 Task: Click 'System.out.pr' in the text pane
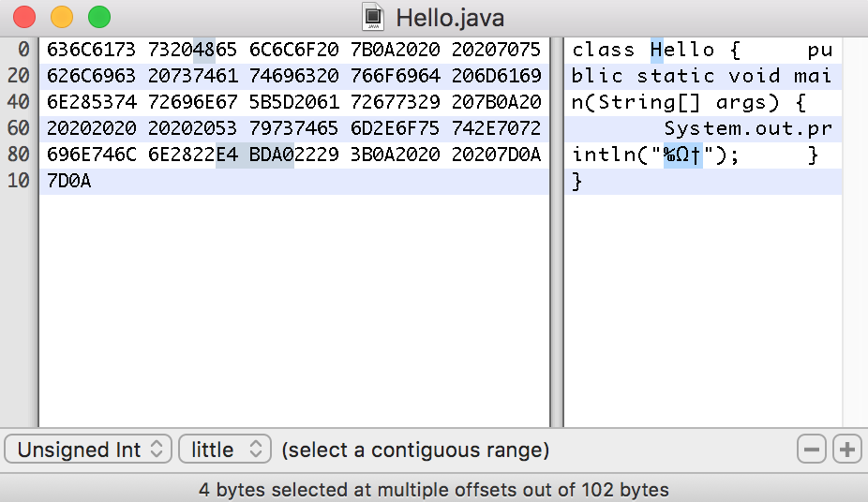(747, 128)
